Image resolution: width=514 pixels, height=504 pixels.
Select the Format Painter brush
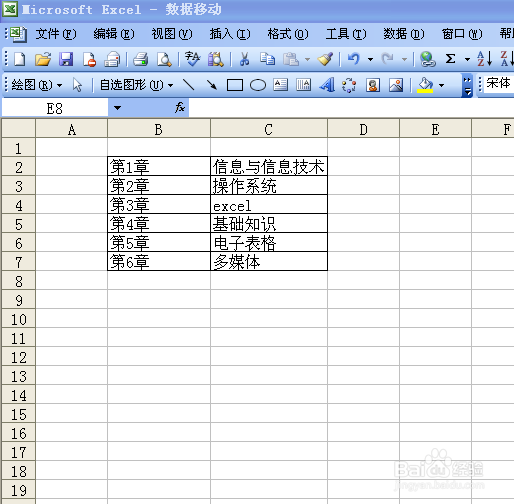tap(325, 59)
